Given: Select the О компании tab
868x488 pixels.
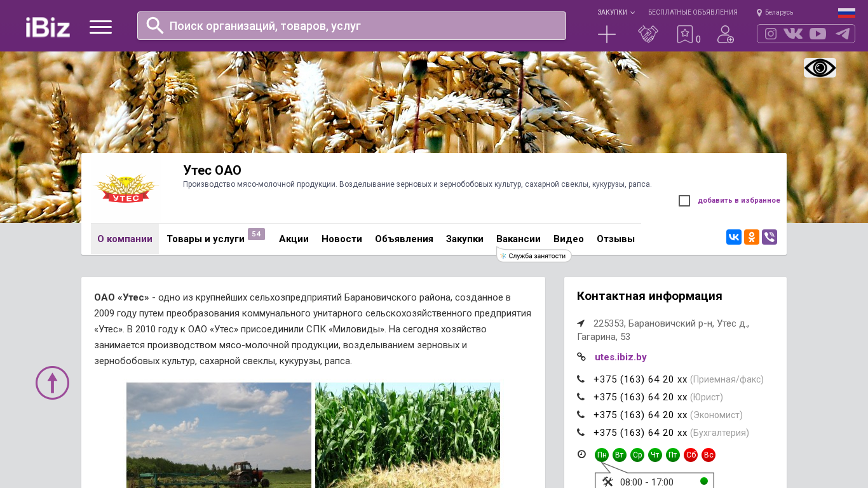Looking at the screenshot, I should pyautogui.click(x=125, y=239).
